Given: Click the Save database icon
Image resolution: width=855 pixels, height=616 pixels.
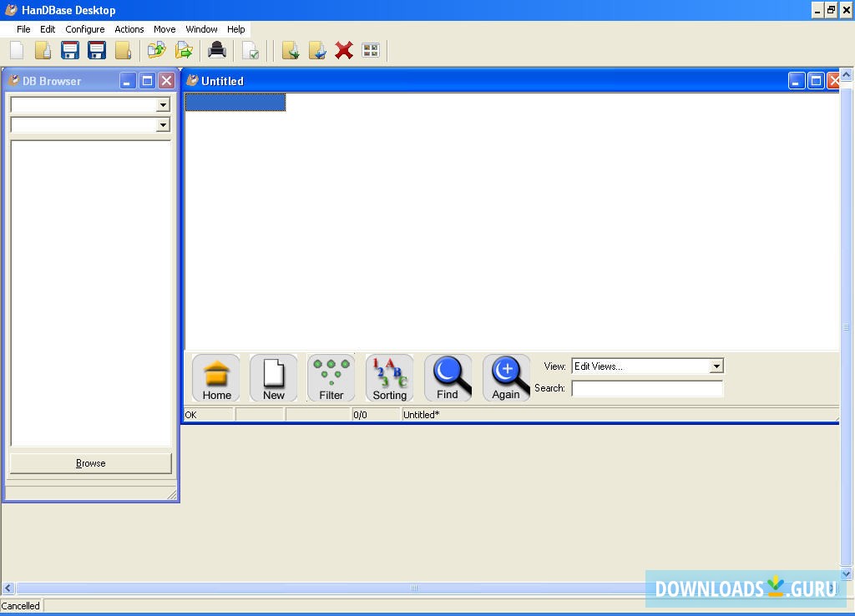Looking at the screenshot, I should pos(70,50).
